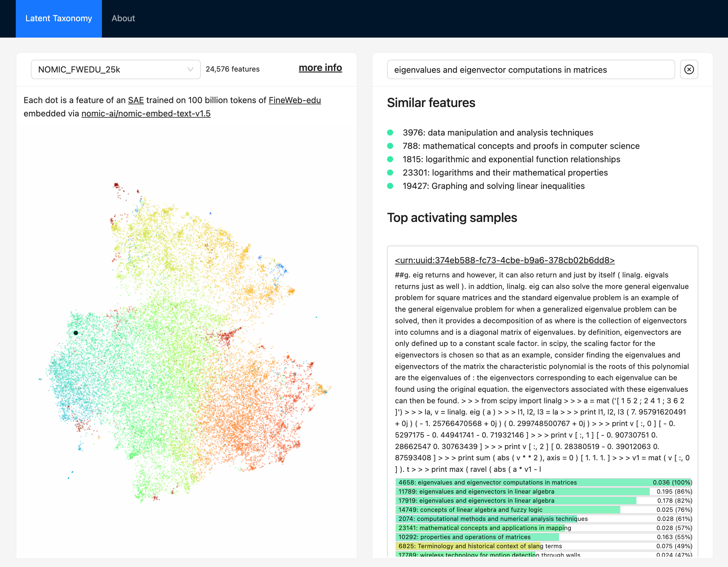Click the selected black dot on scatter plot
This screenshot has width=728, height=567.
click(76, 333)
